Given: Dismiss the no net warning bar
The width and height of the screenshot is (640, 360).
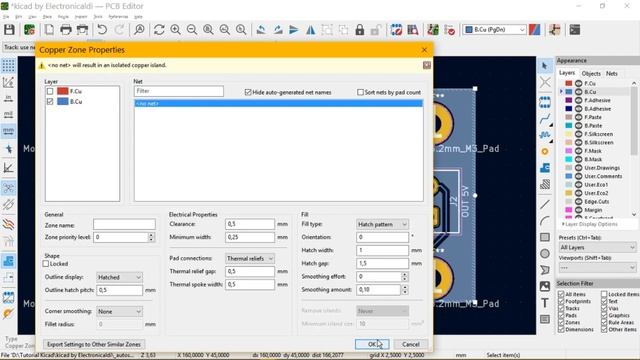Looking at the screenshot, I should [427, 65].
